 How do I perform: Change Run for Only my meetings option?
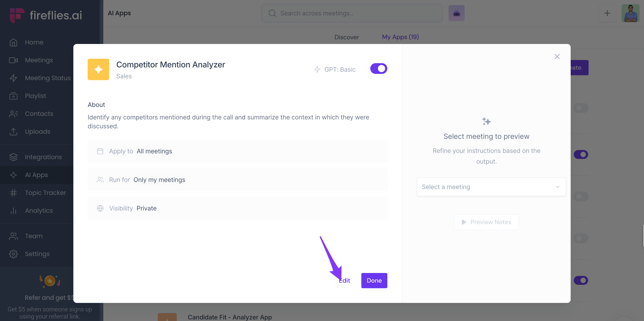tap(159, 180)
